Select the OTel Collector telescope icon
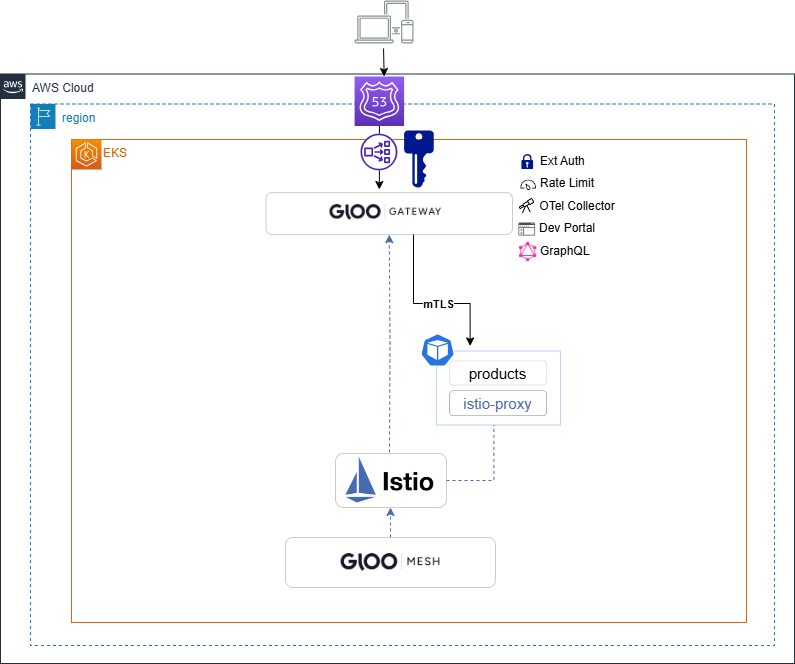The width and height of the screenshot is (795, 664). click(526, 206)
